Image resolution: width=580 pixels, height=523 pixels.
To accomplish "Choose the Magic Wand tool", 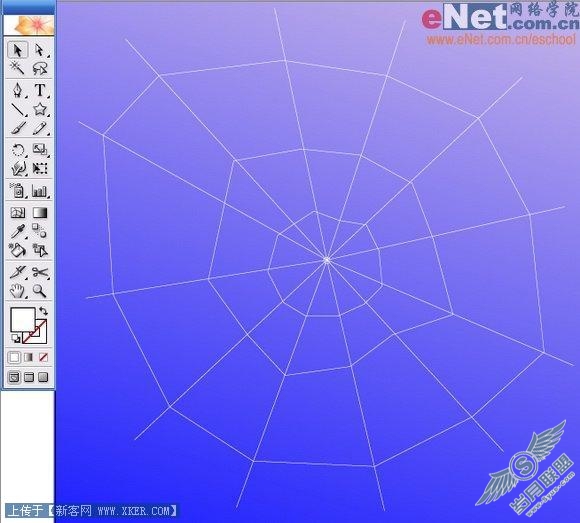I will [17, 68].
